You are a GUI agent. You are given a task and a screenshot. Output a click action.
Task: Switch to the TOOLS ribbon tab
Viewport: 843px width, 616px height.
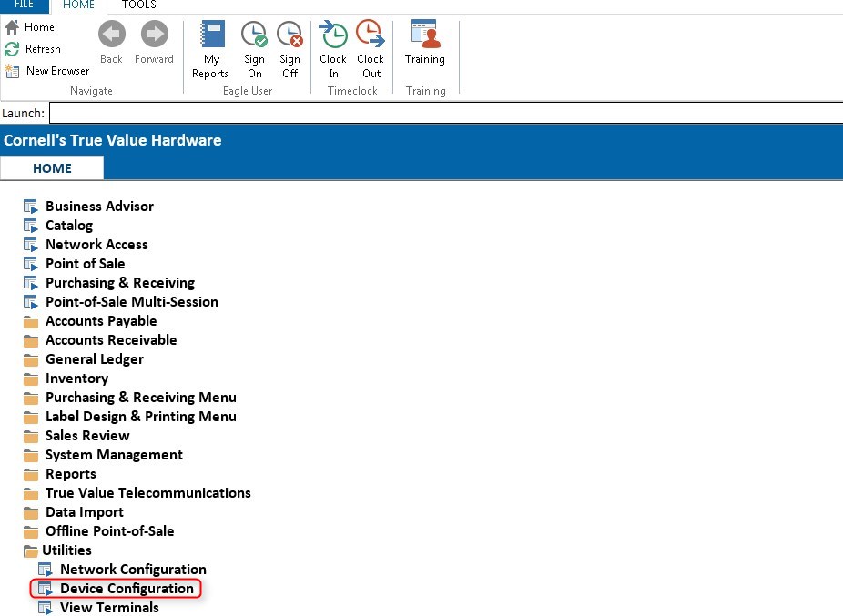click(x=138, y=5)
